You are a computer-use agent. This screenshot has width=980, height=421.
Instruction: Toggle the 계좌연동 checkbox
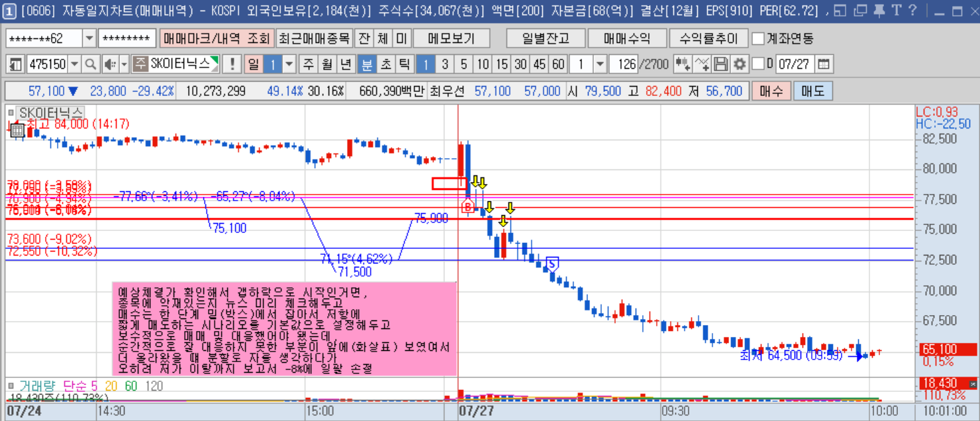click(x=758, y=38)
